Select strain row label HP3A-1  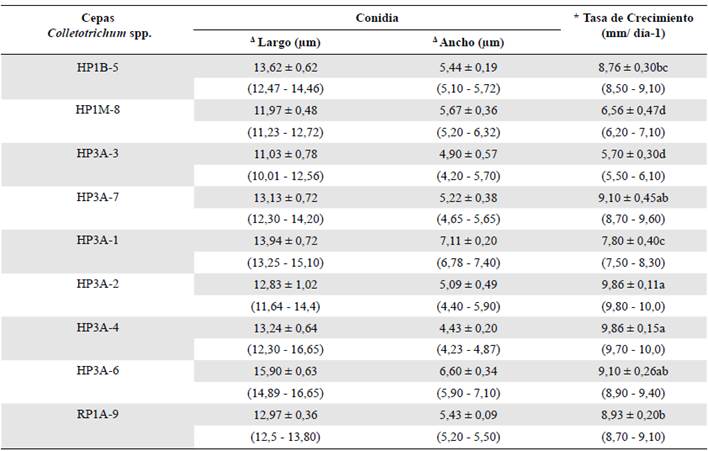[96, 240]
